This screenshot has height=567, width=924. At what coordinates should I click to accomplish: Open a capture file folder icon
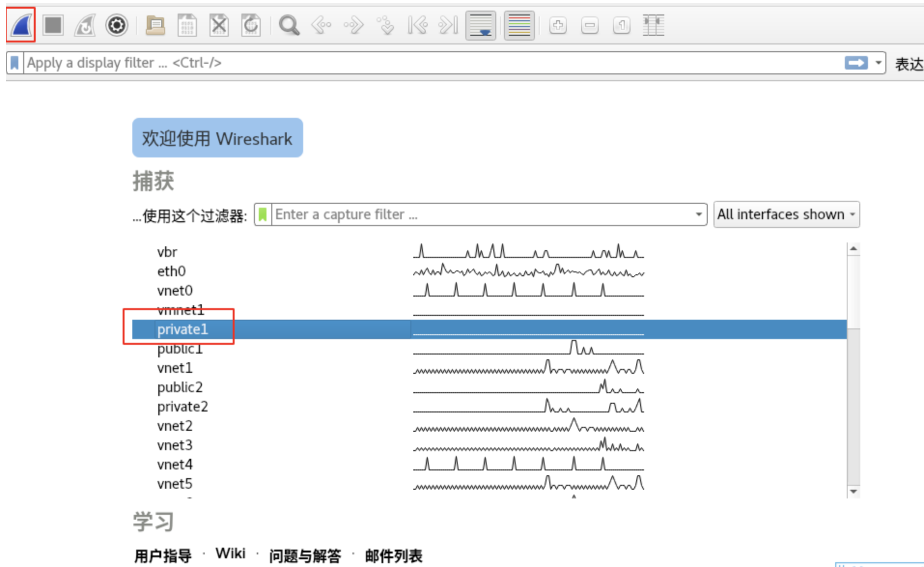click(x=155, y=25)
